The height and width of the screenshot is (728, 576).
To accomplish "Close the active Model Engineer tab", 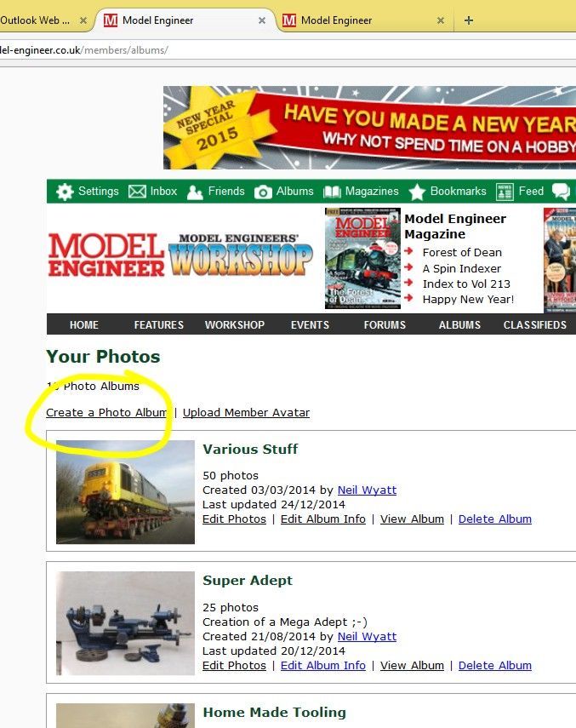I will (262, 20).
